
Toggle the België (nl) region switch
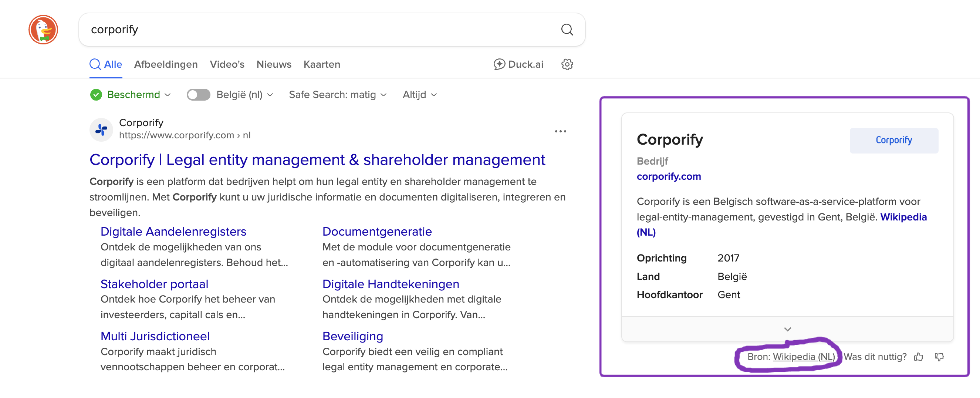click(x=198, y=95)
